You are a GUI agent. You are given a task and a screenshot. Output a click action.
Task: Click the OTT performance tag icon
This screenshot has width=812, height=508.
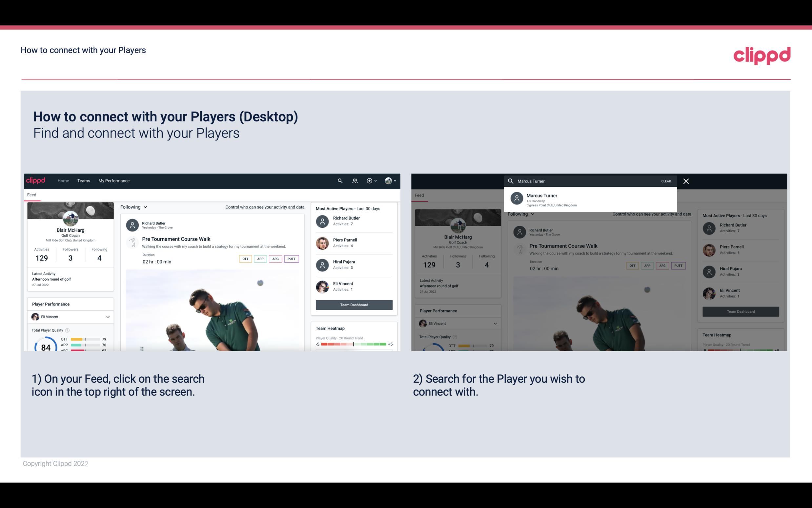[244, 259]
